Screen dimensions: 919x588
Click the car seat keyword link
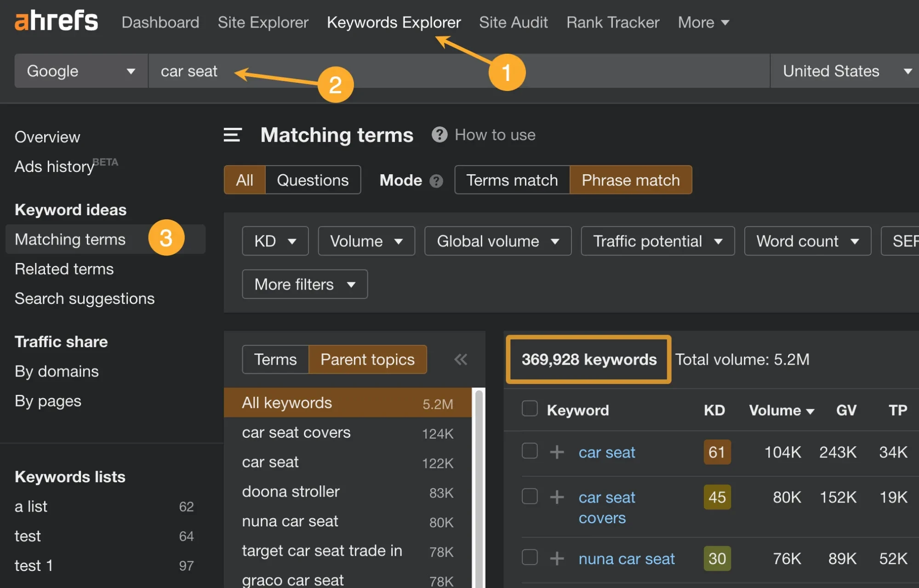tap(607, 451)
